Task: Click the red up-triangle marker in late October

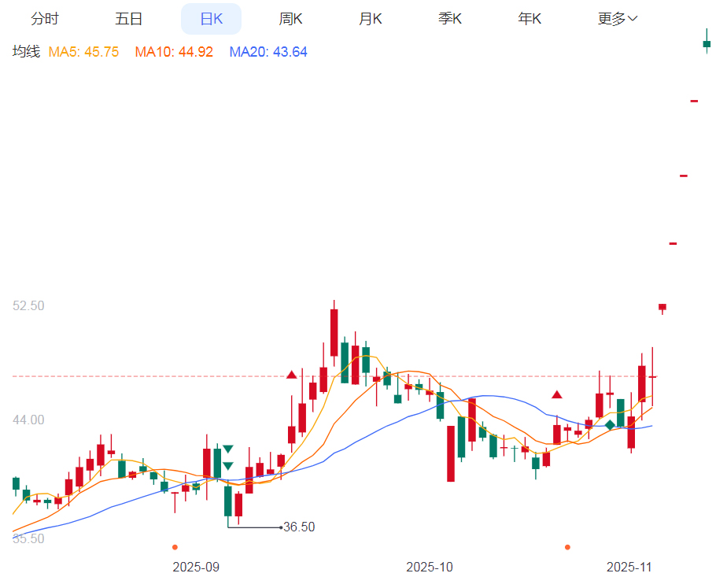Action: [557, 394]
